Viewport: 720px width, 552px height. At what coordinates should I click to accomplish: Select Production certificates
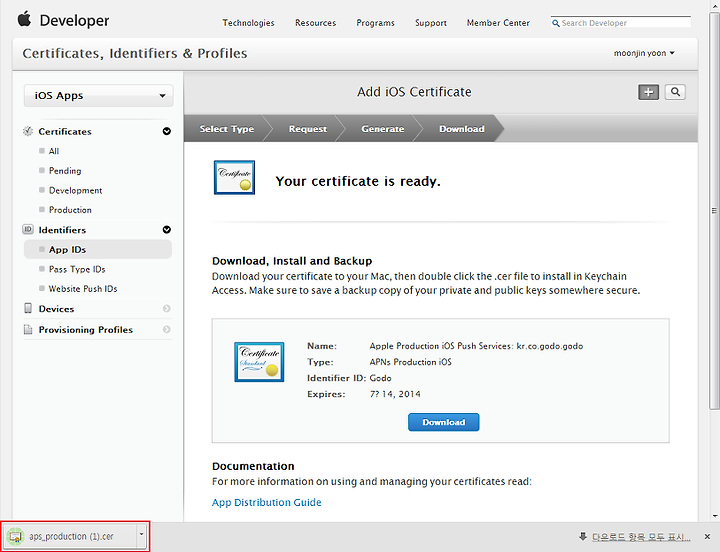point(70,210)
